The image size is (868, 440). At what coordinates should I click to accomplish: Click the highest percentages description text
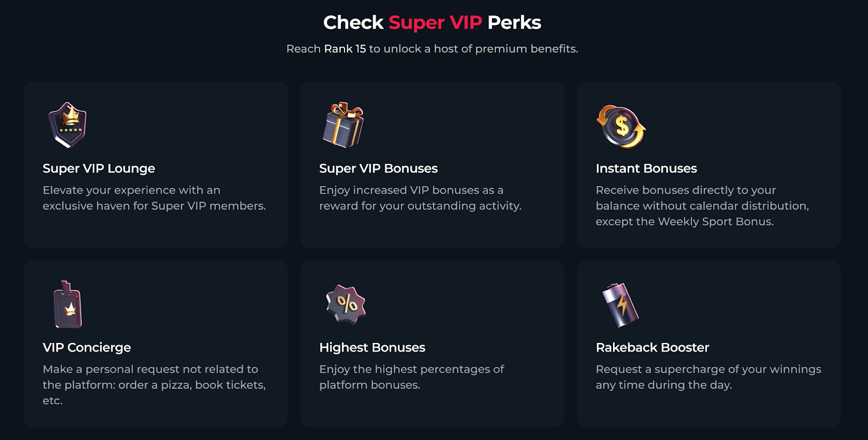click(411, 377)
